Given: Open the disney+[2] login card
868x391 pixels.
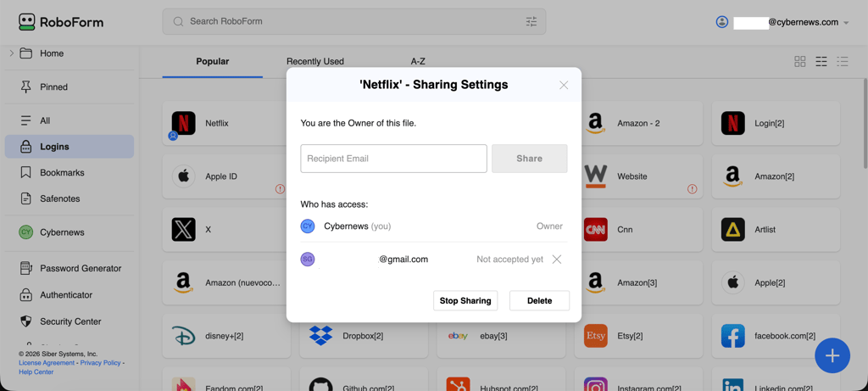Looking at the screenshot, I should [x=226, y=336].
